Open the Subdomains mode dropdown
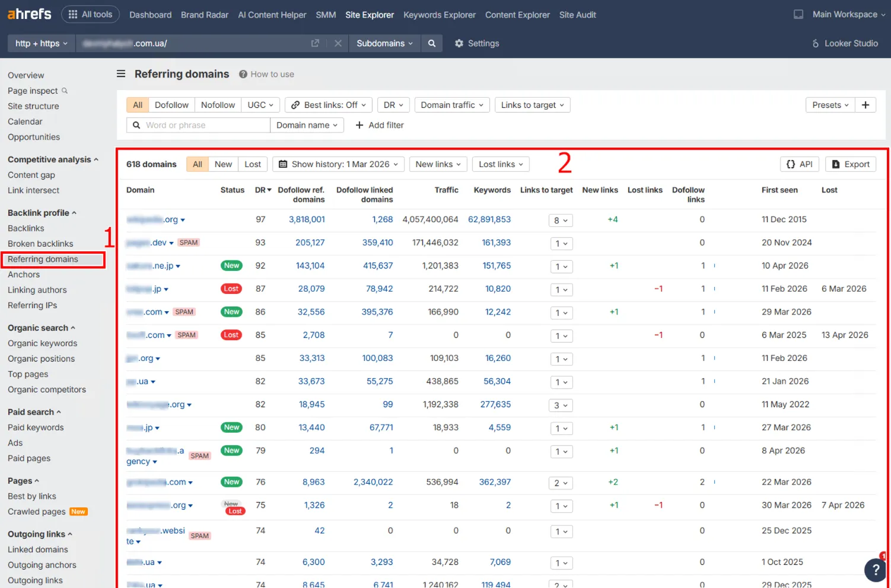The width and height of the screenshot is (891, 588). click(384, 43)
